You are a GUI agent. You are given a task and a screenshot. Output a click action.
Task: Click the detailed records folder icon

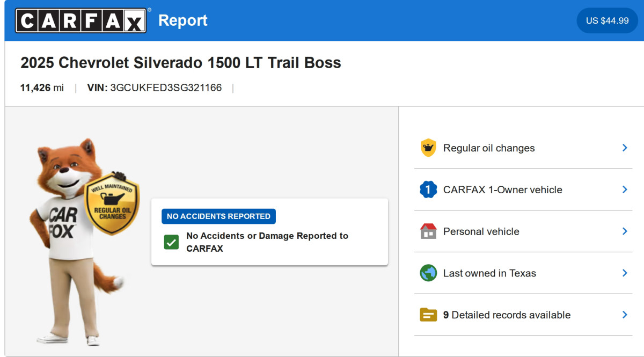tap(428, 315)
